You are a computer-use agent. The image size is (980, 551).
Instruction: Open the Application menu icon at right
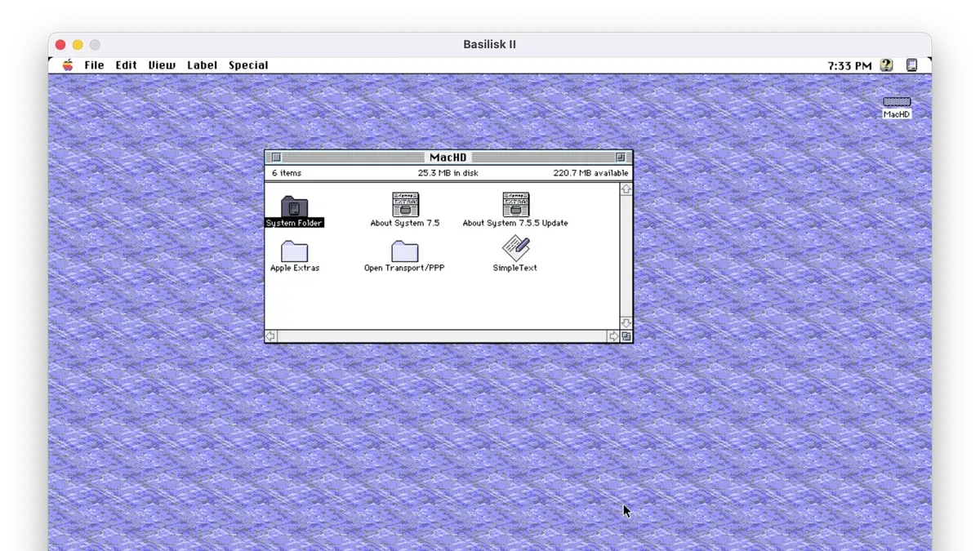coord(912,65)
